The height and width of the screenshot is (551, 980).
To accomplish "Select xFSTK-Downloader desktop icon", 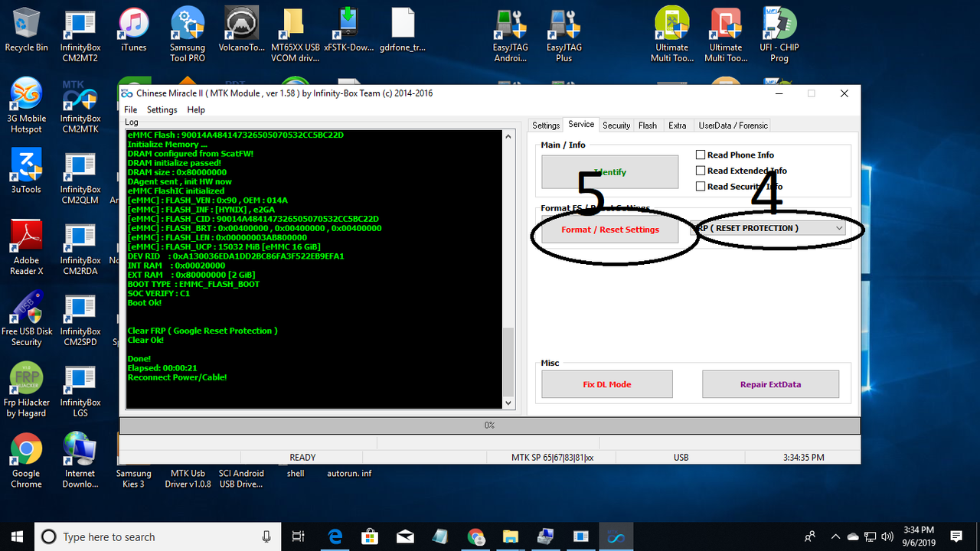I will [348, 31].
